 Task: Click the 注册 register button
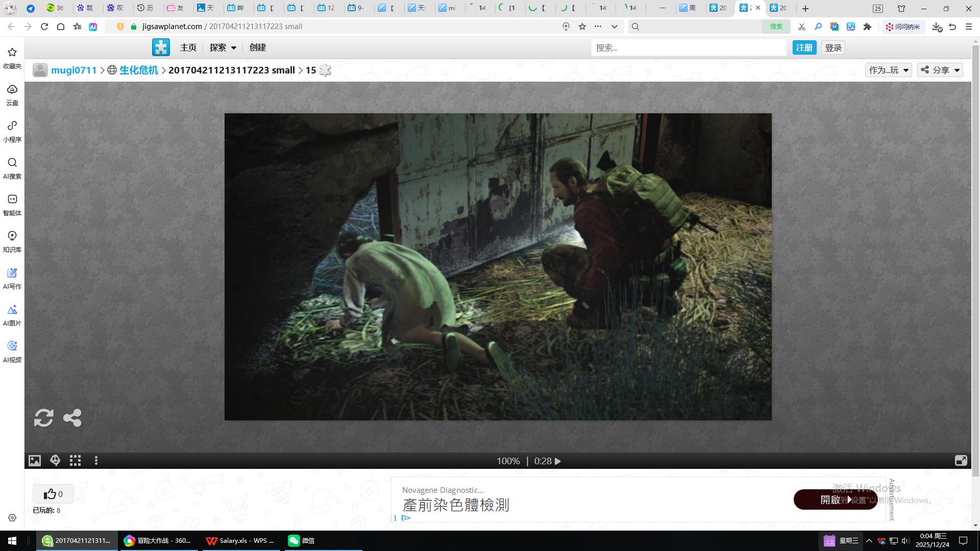[804, 47]
